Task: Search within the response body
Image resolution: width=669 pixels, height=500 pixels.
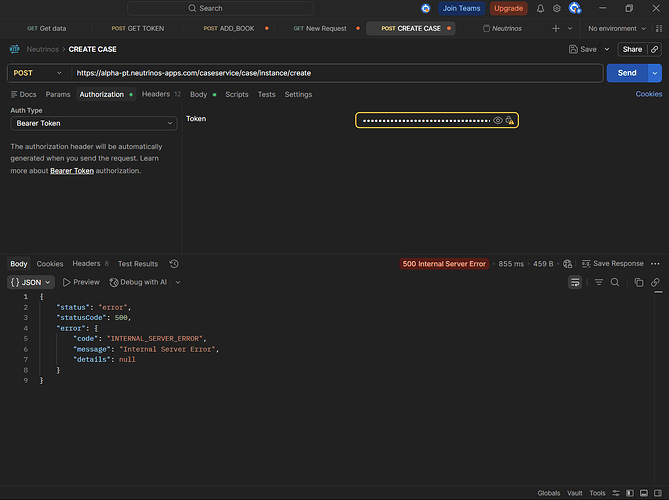Action: pos(615,282)
